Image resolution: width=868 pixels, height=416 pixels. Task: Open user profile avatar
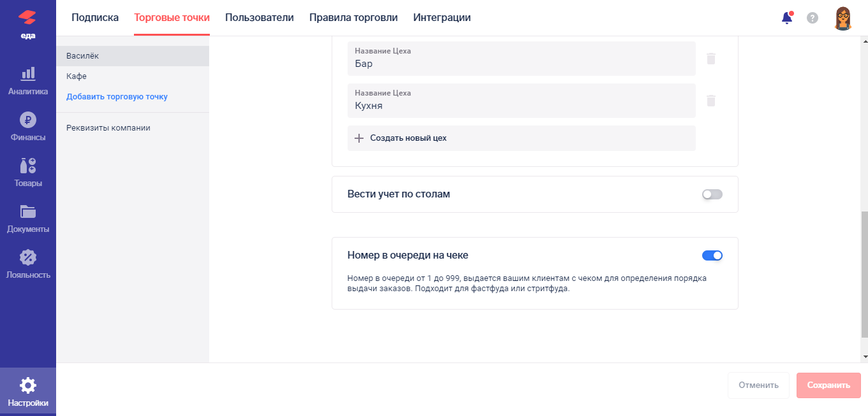tap(843, 18)
